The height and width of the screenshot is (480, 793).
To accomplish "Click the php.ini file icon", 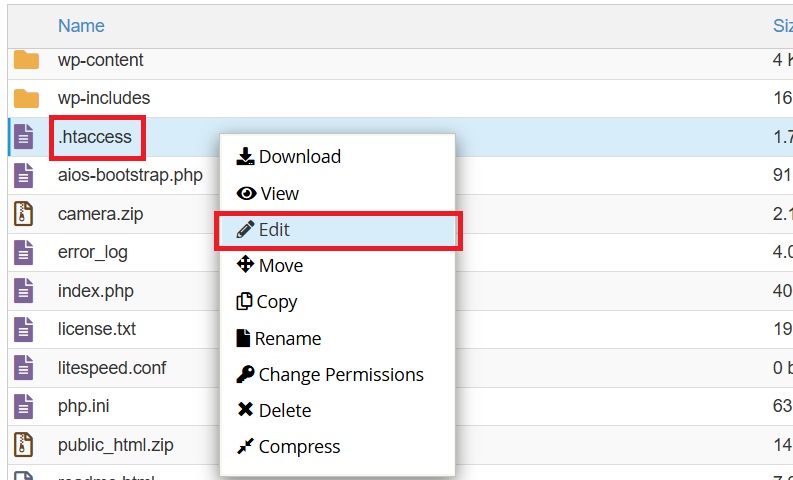I will coord(23,407).
